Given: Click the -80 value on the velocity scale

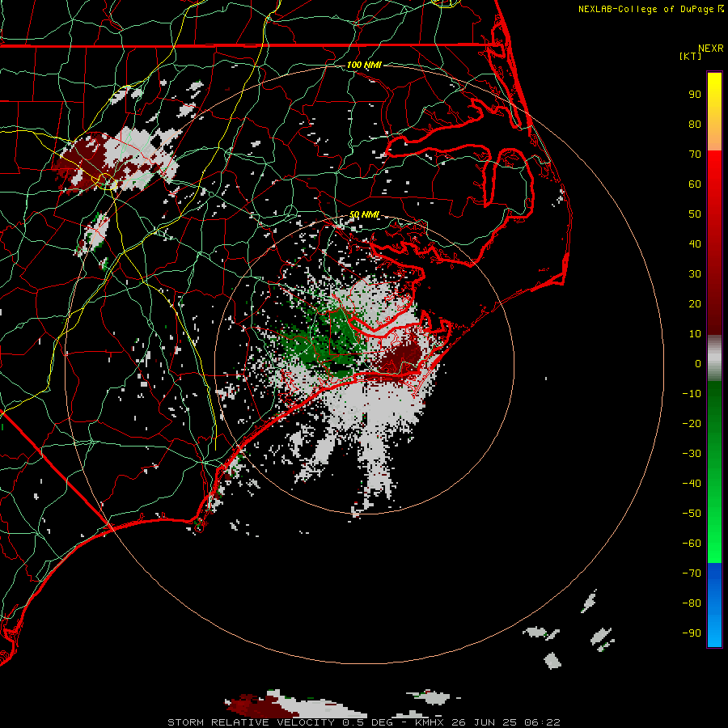Looking at the screenshot, I should click(x=692, y=603).
